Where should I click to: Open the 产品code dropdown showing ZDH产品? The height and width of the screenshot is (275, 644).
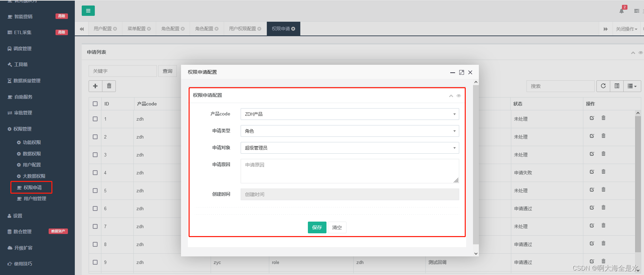click(x=350, y=114)
